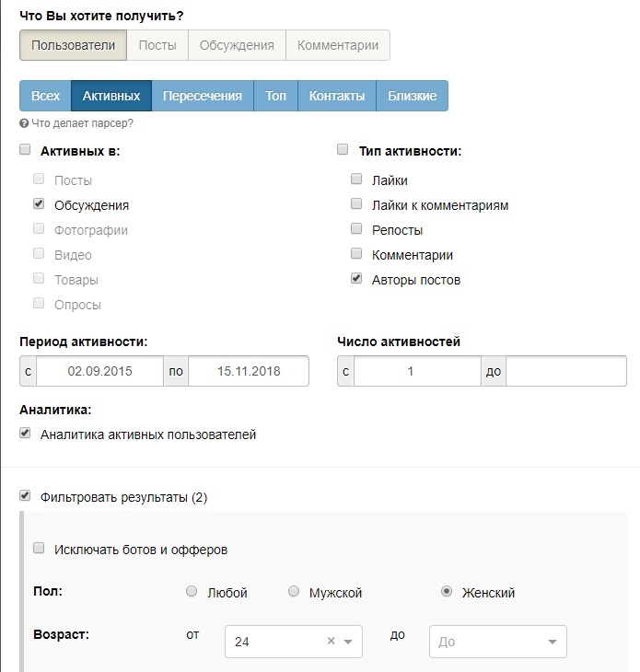The height and width of the screenshot is (672, 640).
Task: Switch to Контакты mode
Action: click(x=337, y=96)
